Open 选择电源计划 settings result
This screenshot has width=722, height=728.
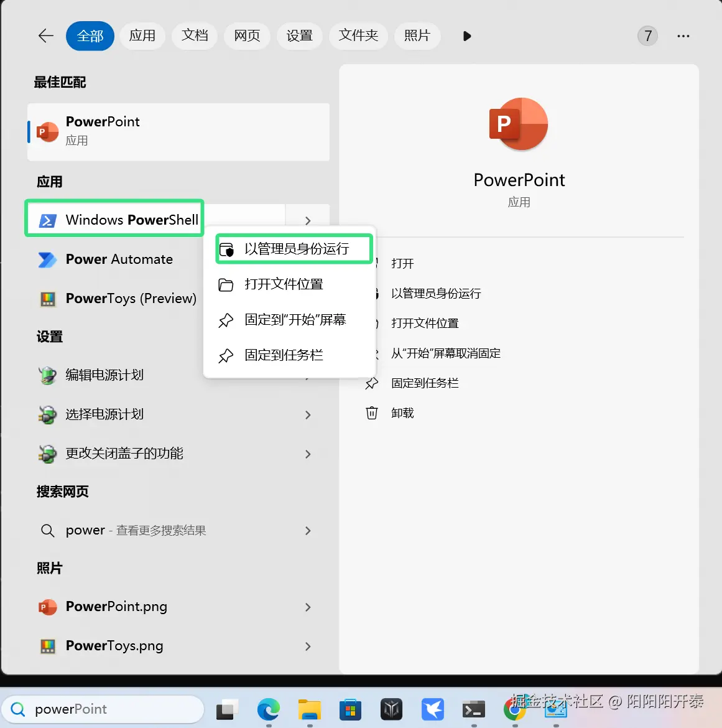point(178,414)
